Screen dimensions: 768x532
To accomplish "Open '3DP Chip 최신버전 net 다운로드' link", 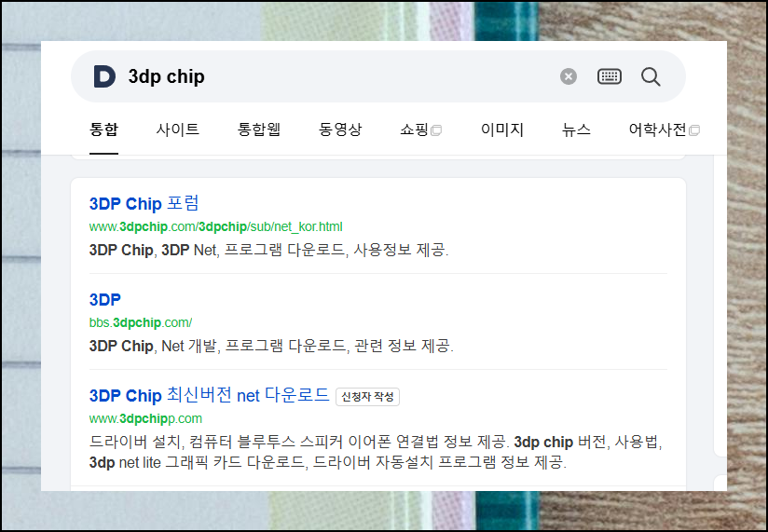I will click(209, 395).
